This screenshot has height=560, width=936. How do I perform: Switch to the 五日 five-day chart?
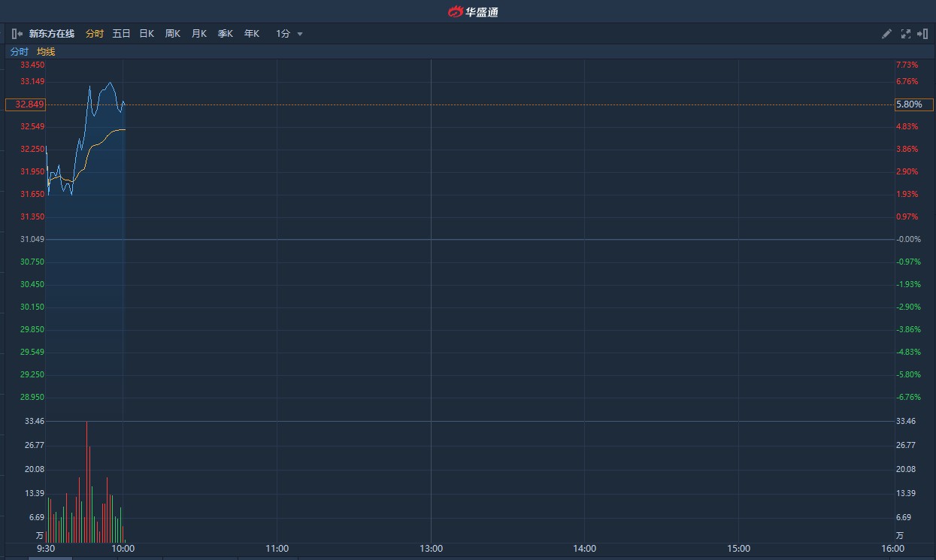click(x=121, y=34)
